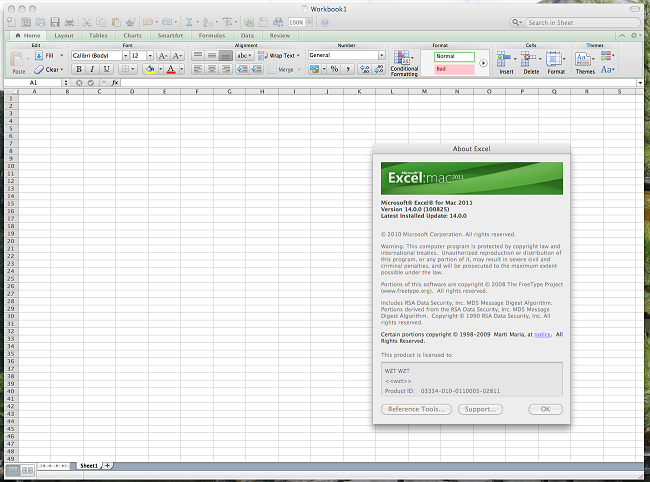Align text to bottom of cell

pos(226,56)
